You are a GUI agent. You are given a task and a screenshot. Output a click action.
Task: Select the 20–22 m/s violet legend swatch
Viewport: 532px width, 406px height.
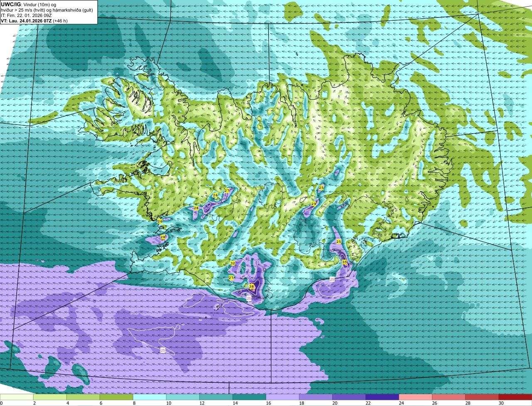349,397
